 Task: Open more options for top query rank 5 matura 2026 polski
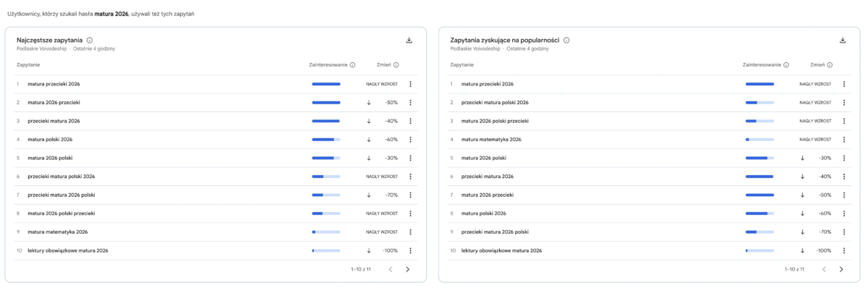click(410, 158)
